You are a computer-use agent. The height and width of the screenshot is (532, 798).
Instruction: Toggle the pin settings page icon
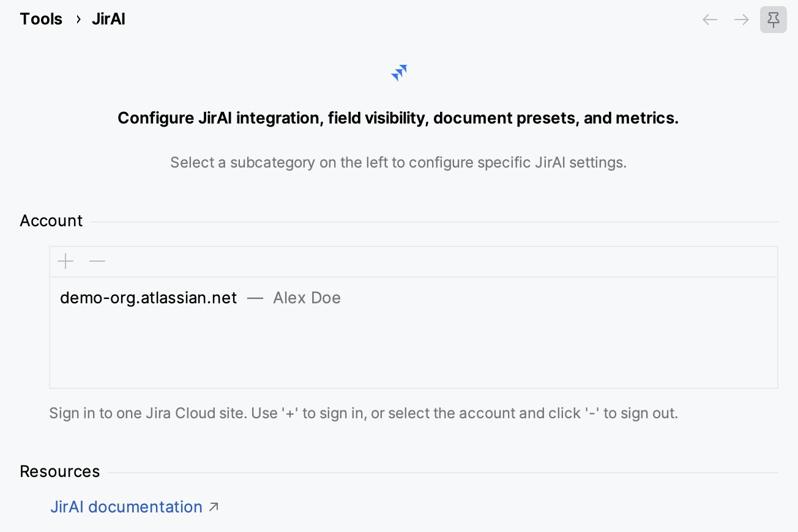click(x=774, y=20)
